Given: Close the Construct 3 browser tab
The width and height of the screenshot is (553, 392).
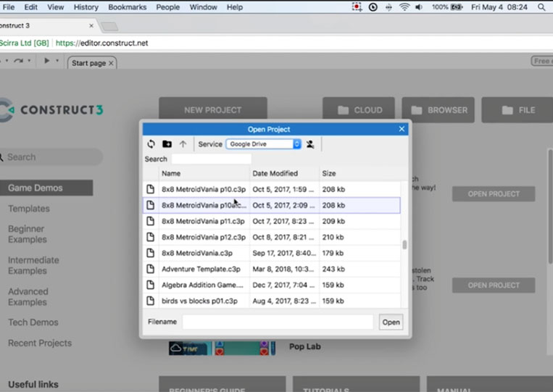Looking at the screenshot, I should pyautogui.click(x=91, y=26).
